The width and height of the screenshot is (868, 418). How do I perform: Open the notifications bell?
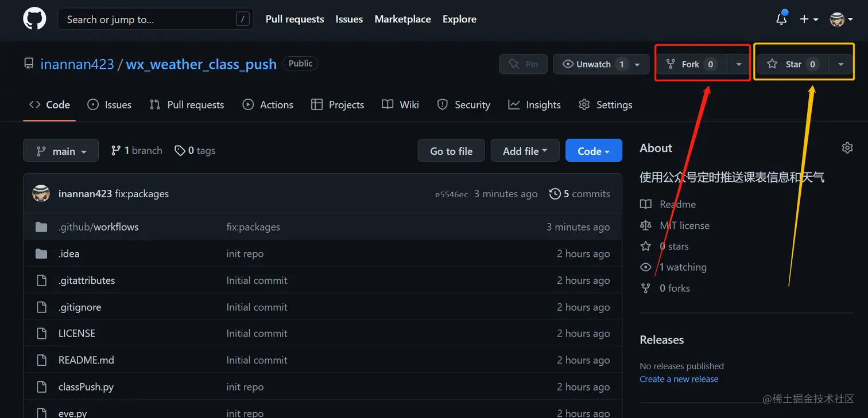tap(781, 19)
